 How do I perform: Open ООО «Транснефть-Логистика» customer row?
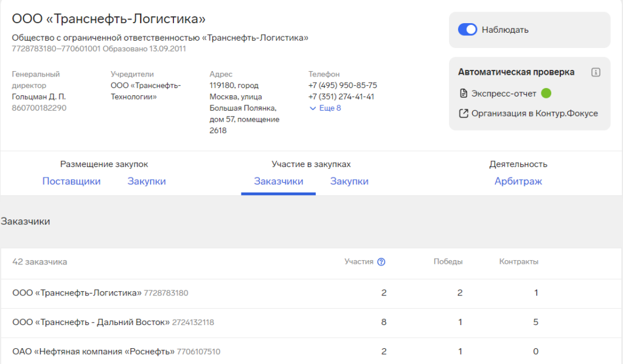coord(77,293)
